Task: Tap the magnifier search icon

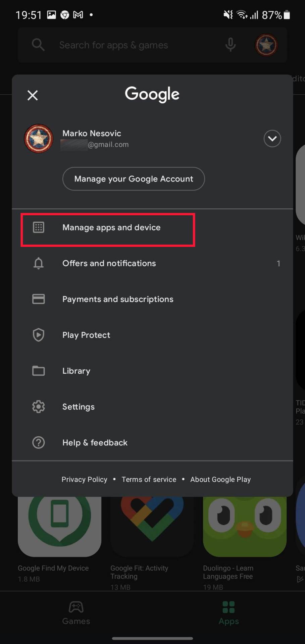Action: 38,45
